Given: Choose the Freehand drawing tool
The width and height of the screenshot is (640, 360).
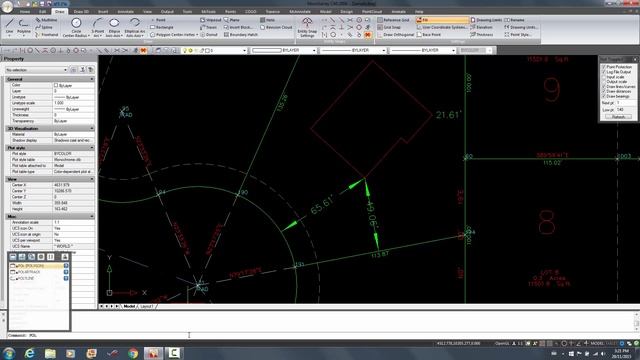Looking at the screenshot, I should point(47,35).
